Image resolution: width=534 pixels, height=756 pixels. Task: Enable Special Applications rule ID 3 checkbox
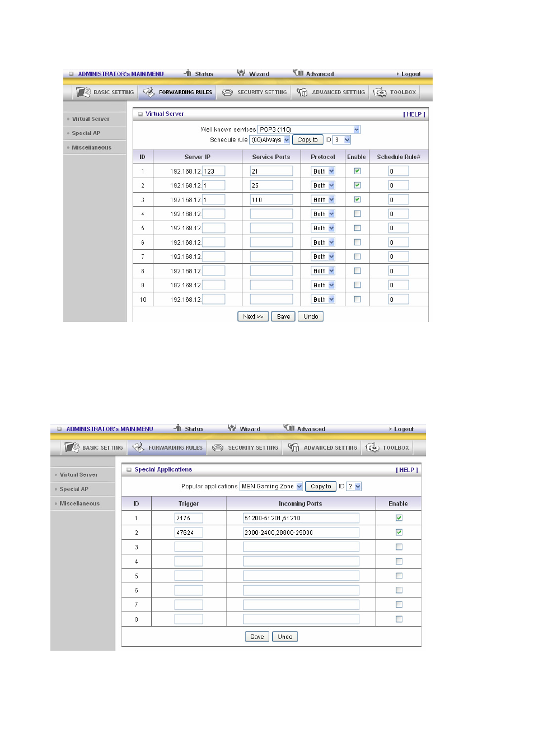[x=399, y=547]
